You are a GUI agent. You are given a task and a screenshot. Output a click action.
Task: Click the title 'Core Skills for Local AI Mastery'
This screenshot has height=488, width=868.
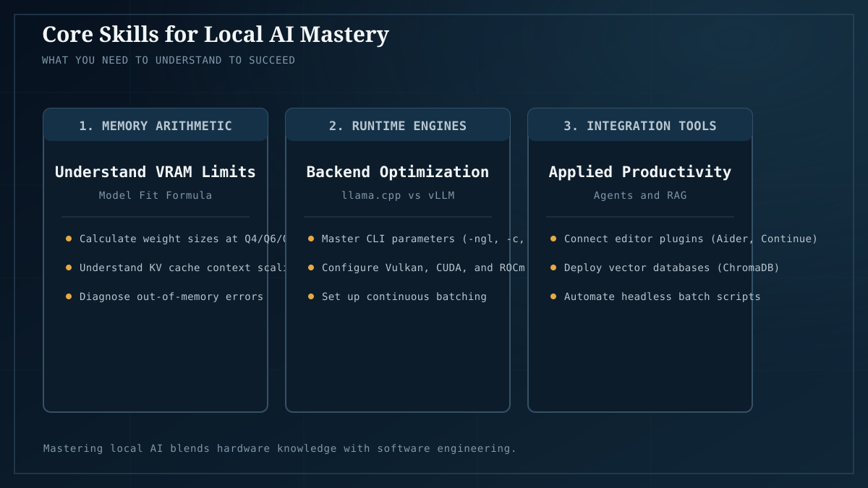point(216,34)
